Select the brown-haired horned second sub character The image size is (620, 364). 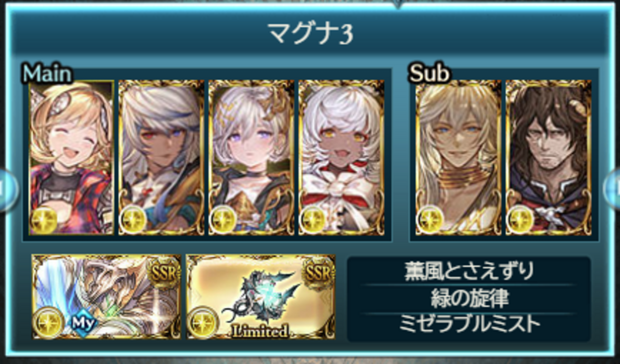pos(548,158)
